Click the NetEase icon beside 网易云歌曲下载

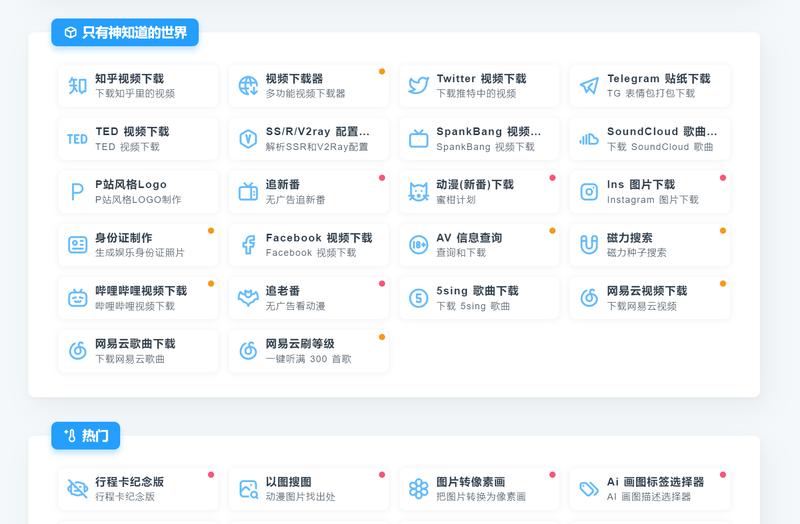coord(78,351)
